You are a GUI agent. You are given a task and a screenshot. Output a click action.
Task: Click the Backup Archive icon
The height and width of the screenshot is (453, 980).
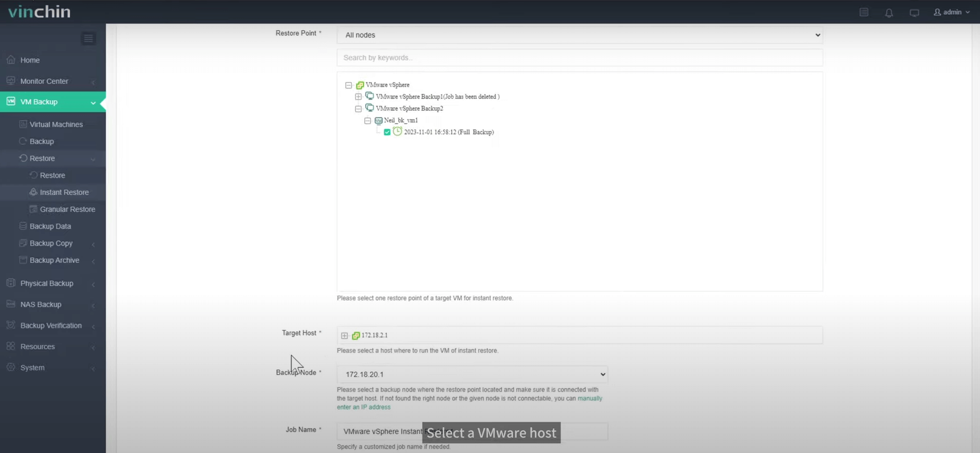coord(23,260)
